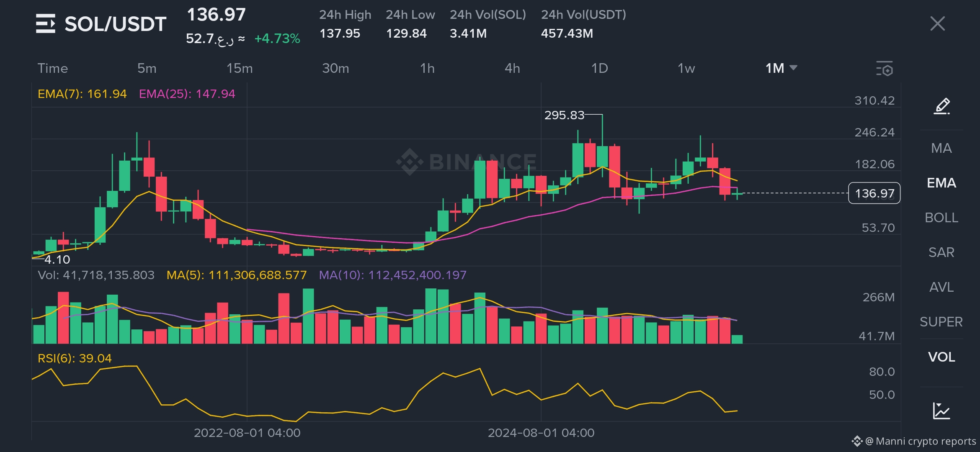Toggle the VOL sub-indicator
The width and height of the screenshot is (980, 452).
[x=941, y=357]
